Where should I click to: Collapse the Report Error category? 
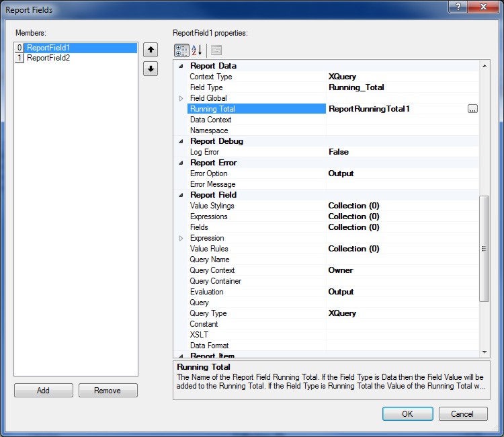(181, 163)
